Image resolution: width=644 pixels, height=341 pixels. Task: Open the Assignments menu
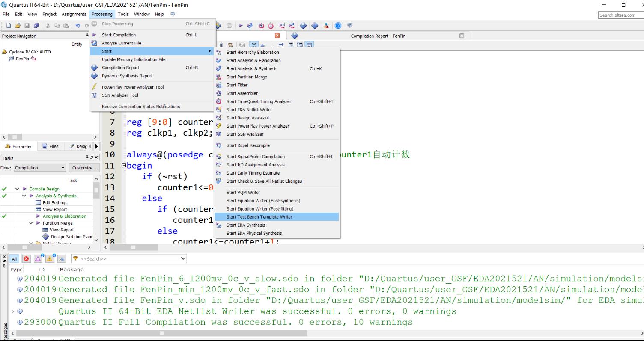click(74, 14)
